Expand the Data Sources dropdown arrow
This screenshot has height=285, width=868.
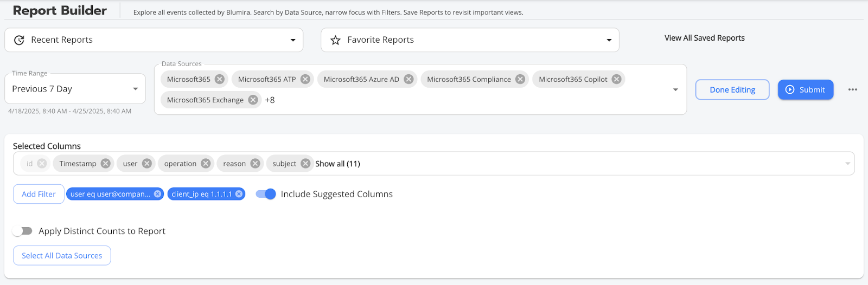tap(675, 90)
